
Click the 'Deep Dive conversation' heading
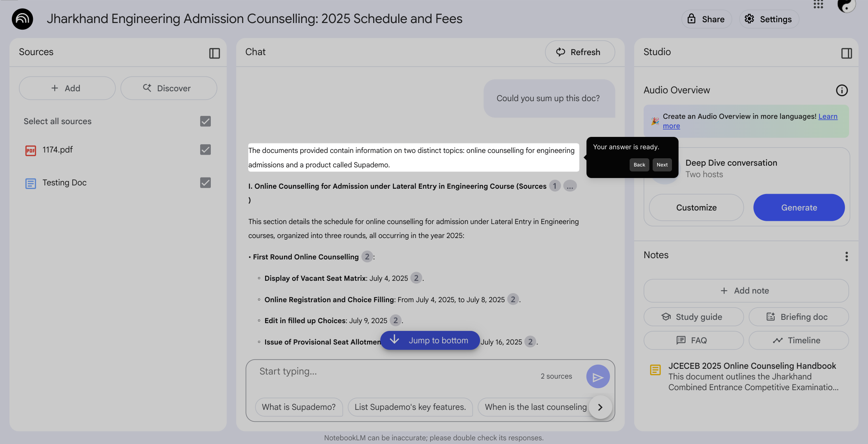coord(731,163)
